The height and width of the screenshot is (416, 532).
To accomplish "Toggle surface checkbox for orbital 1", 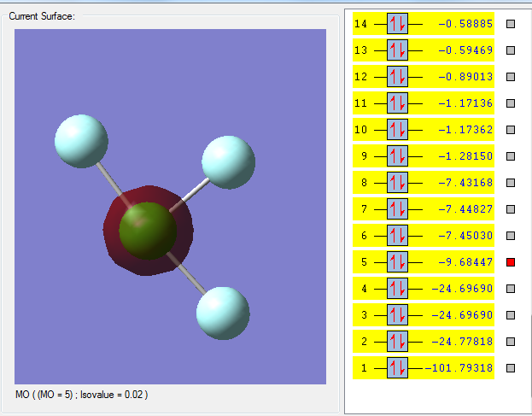I will coord(511,368).
